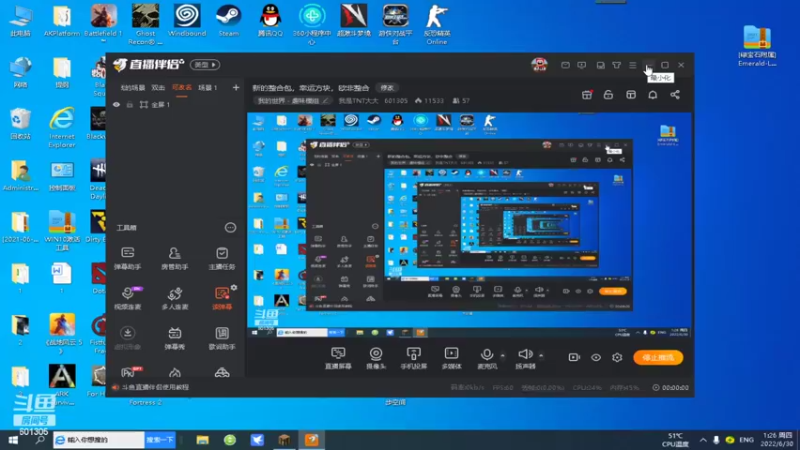Open the 房管助手 tool
Image resolution: width=800 pixels, height=450 pixels.
(x=174, y=258)
